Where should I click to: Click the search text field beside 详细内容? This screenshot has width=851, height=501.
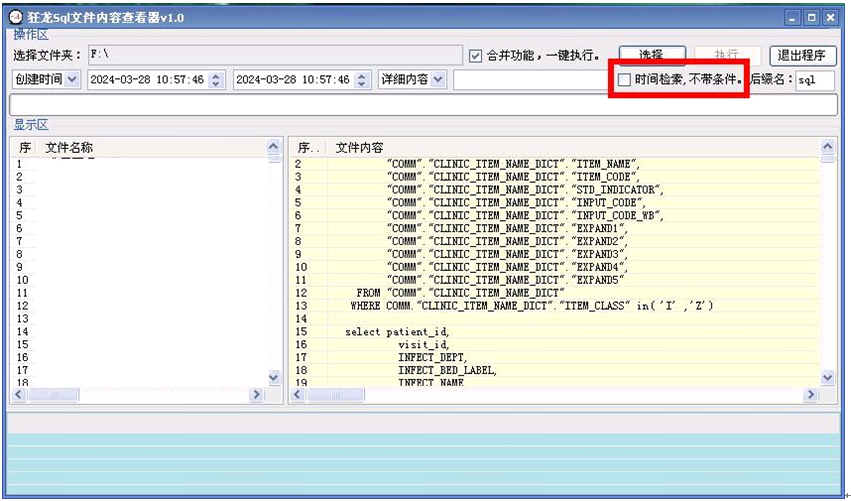[x=531, y=80]
